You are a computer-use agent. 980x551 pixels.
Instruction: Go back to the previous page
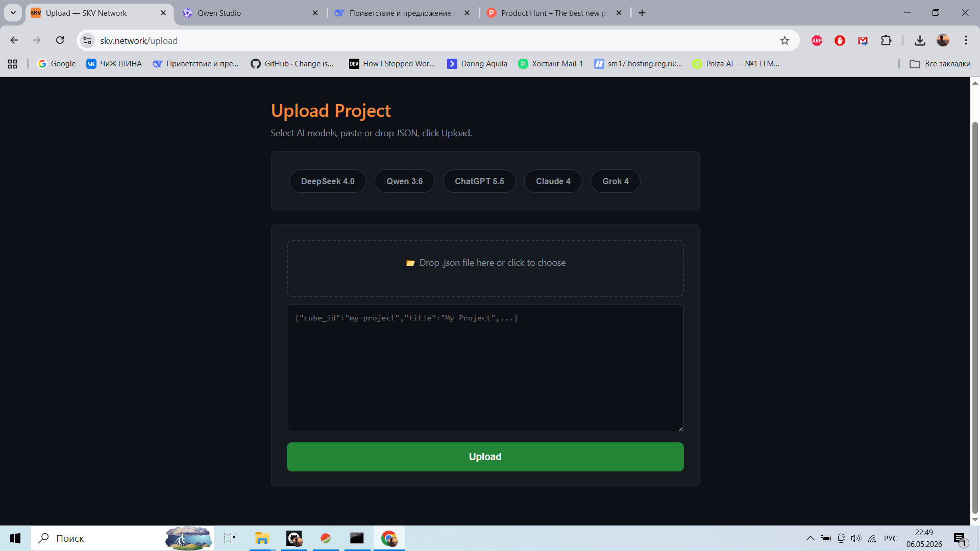click(x=14, y=40)
